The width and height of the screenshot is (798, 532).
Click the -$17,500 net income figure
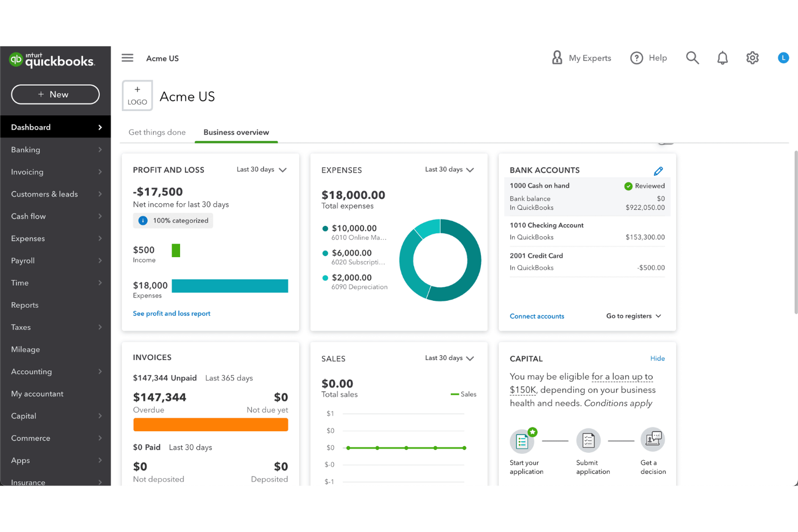click(158, 191)
